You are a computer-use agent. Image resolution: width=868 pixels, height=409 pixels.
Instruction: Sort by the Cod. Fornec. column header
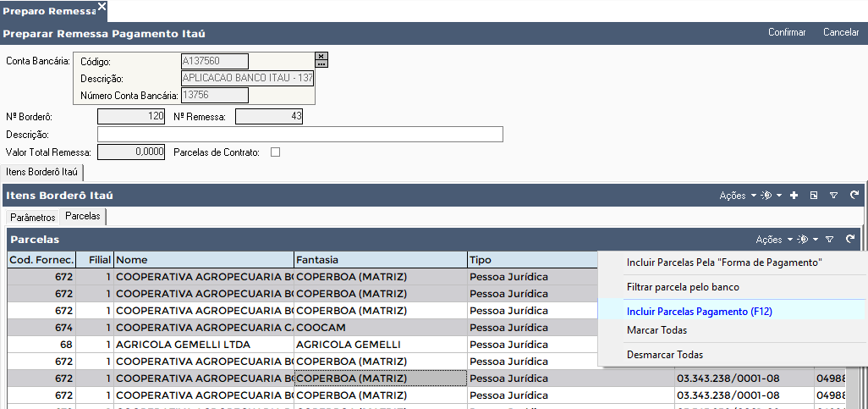pyautogui.click(x=41, y=260)
